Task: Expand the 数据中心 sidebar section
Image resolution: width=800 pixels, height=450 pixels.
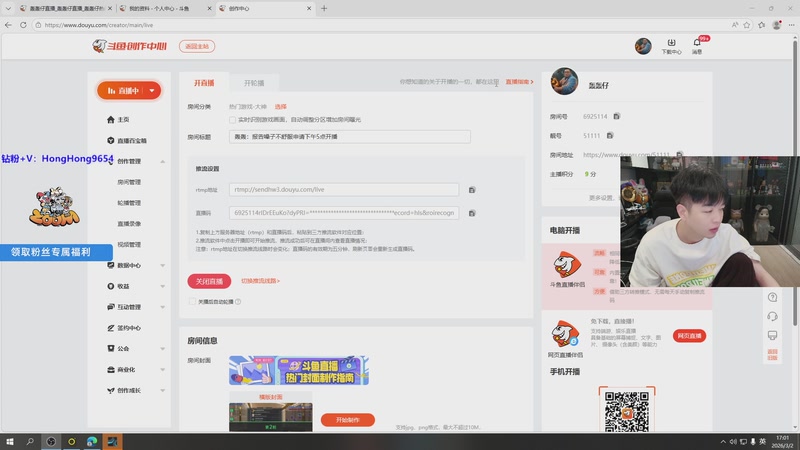Action: coord(162,265)
